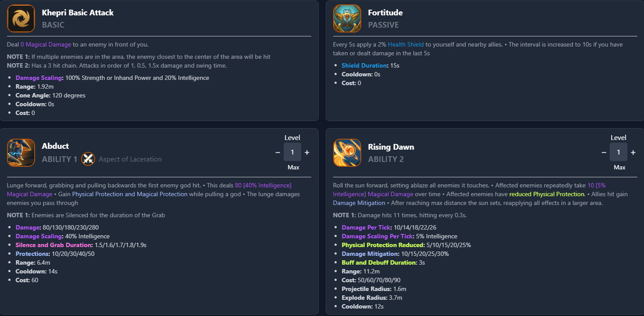Click the Fortitude passive scarab icon
The width and height of the screenshot is (644, 316).
coord(347,18)
